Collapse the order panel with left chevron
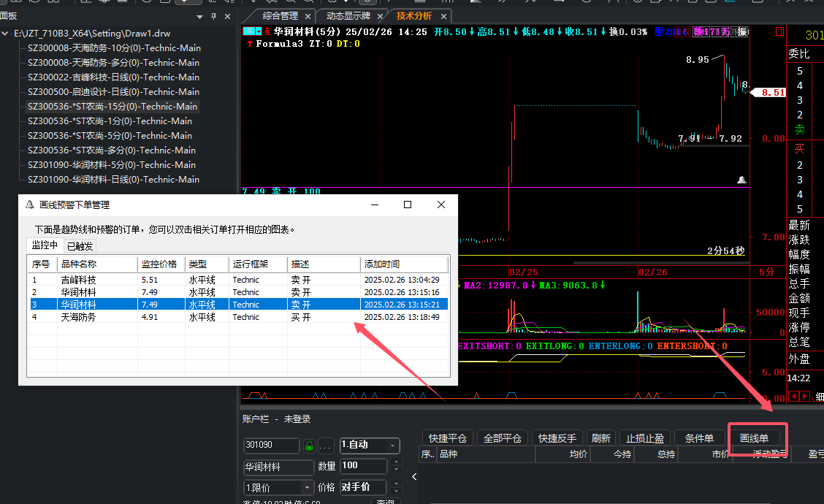The height and width of the screenshot is (504, 824). 414,477
